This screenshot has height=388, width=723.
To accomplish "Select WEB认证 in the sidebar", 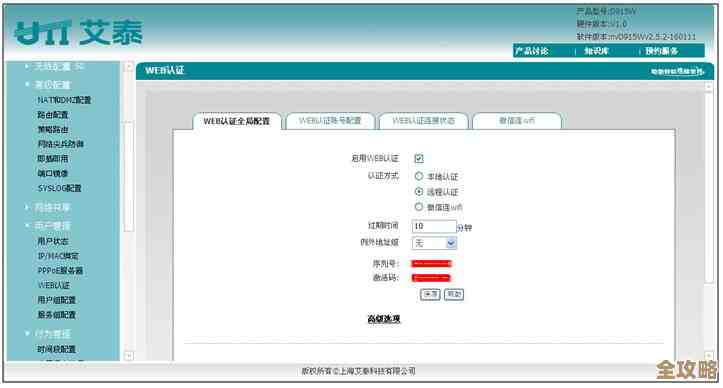I will pyautogui.click(x=54, y=286).
